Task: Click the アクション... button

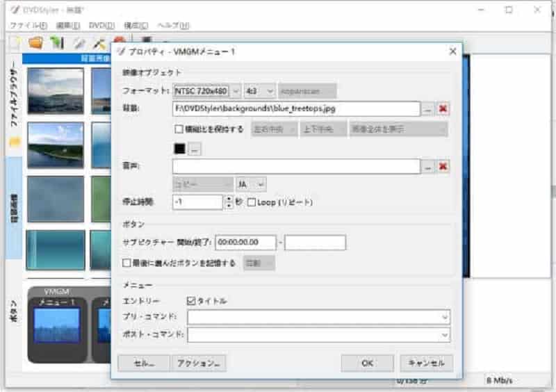Action: (199, 364)
